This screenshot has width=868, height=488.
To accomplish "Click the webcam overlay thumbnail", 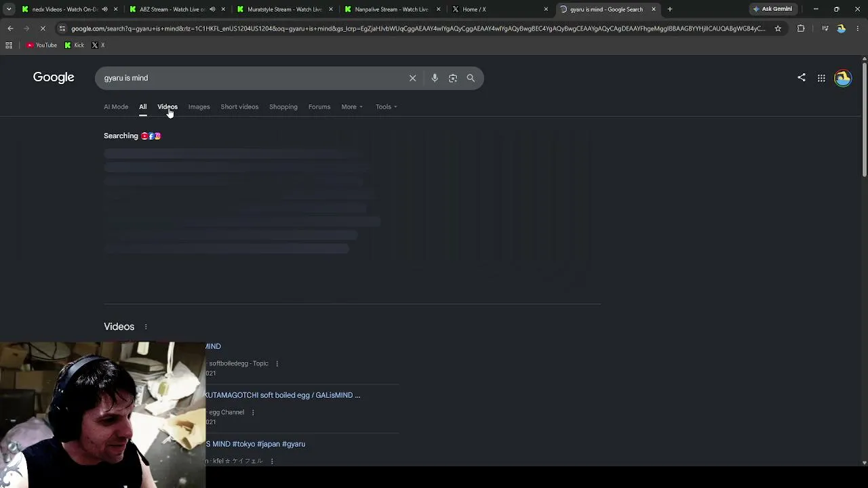I will coord(102,415).
